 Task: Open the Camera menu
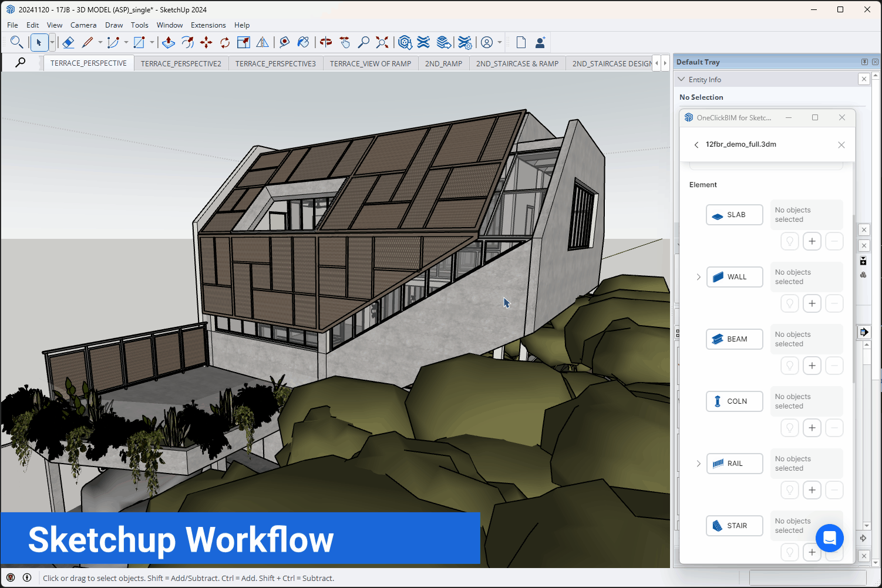click(83, 25)
